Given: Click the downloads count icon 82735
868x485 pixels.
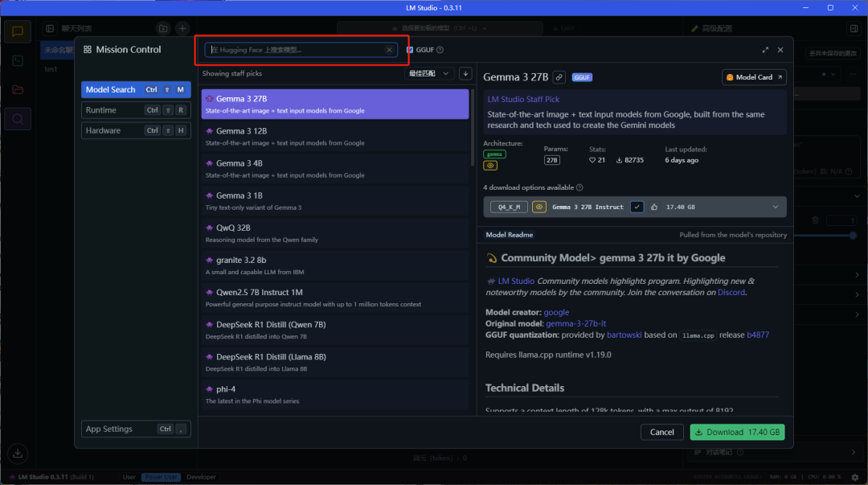Looking at the screenshot, I should [619, 160].
